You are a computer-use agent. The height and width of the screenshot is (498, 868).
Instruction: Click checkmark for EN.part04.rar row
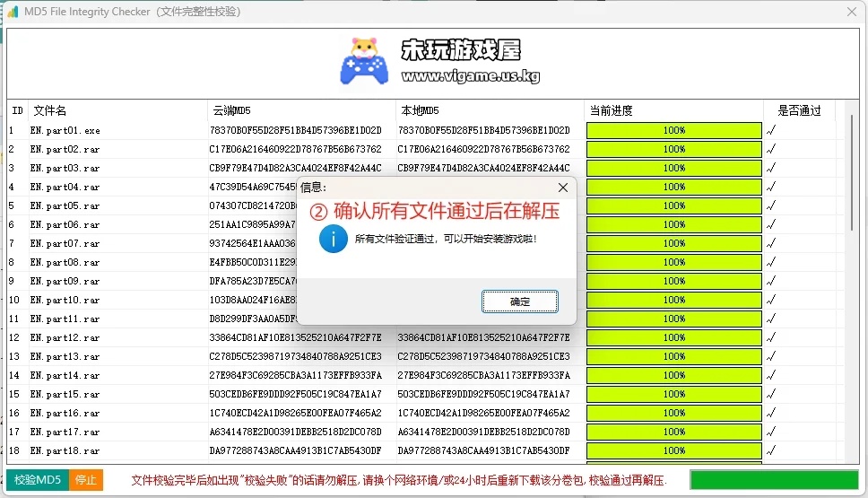771,187
